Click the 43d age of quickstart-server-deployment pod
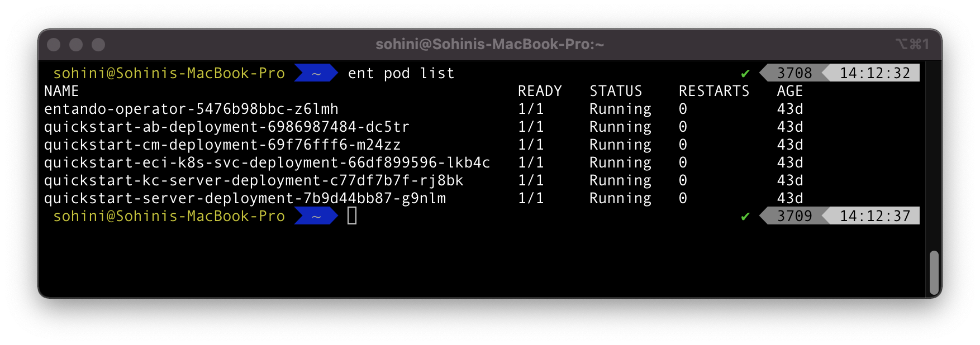Screen dimensions: 980x345 pos(790,198)
